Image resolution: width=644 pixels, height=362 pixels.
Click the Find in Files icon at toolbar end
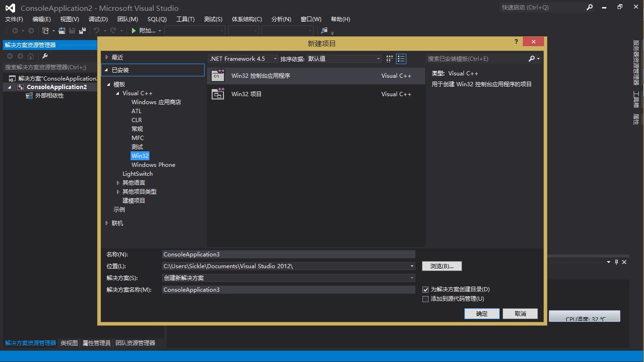[x=324, y=31]
